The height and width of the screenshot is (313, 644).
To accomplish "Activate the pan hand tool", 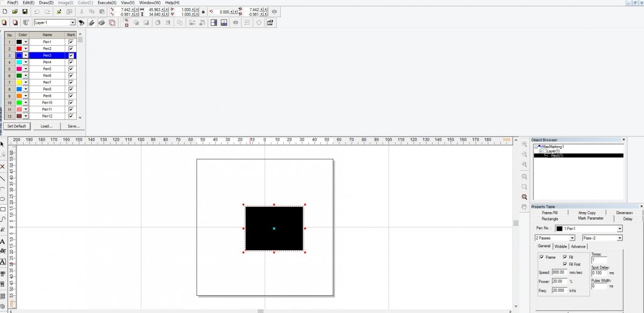I will point(524,207).
